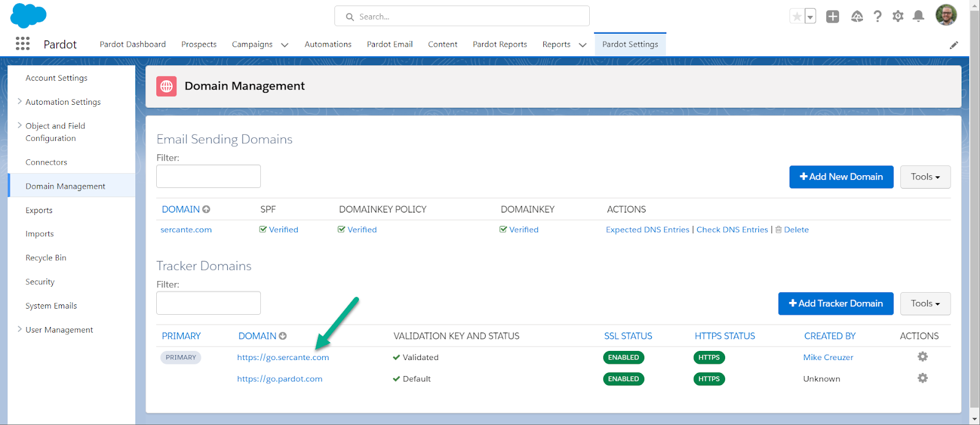980x425 pixels.
Task: Sort by the HTTPS STATUS column header
Action: click(725, 336)
